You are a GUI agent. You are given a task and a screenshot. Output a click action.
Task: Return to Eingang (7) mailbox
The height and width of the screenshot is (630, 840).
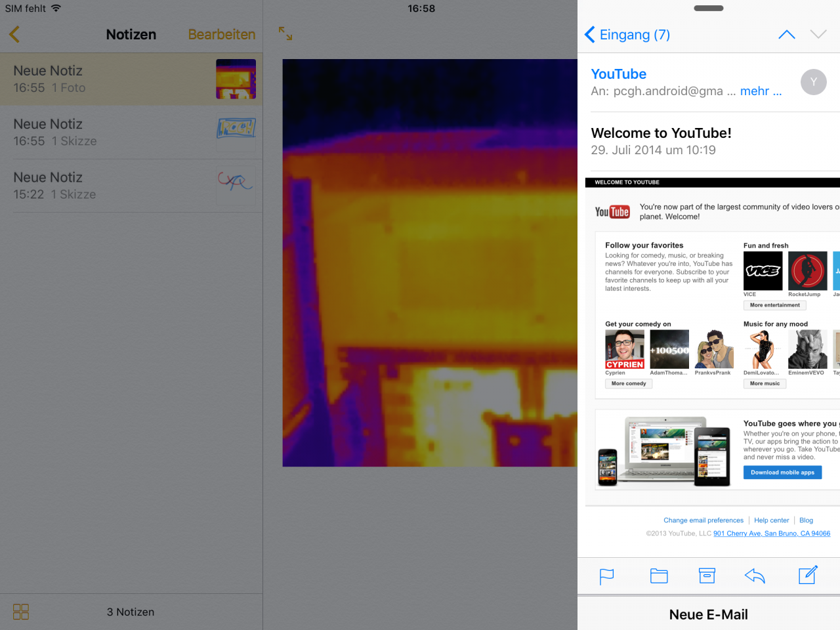[x=627, y=34]
